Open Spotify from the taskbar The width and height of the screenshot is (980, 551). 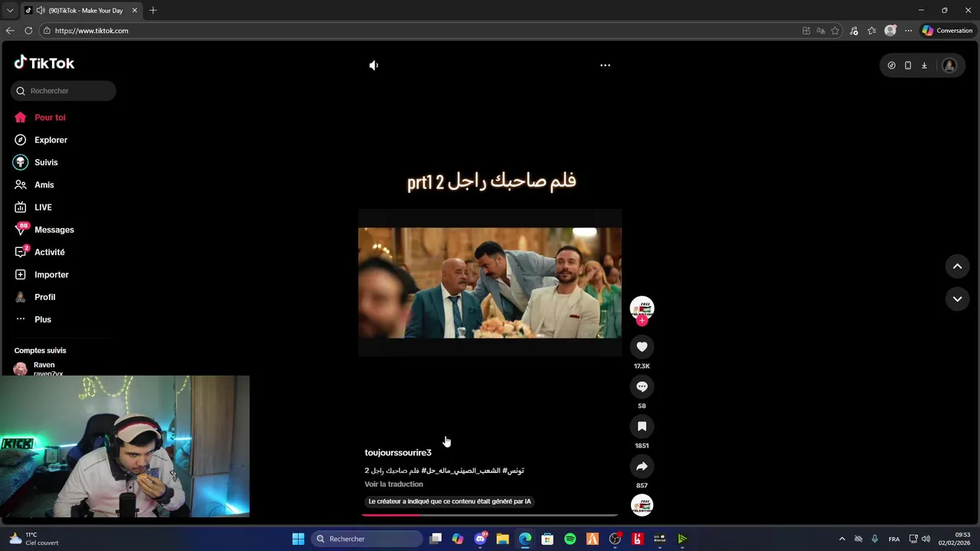570,539
